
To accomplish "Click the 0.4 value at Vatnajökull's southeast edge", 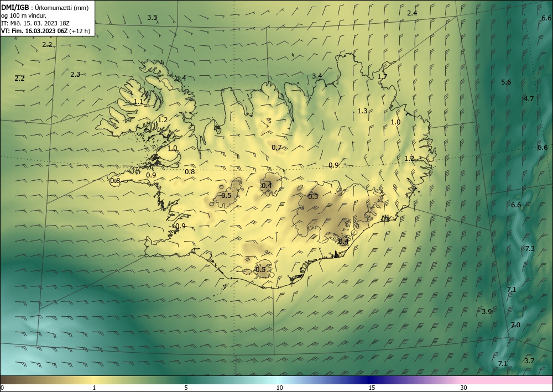I will pos(343,242).
